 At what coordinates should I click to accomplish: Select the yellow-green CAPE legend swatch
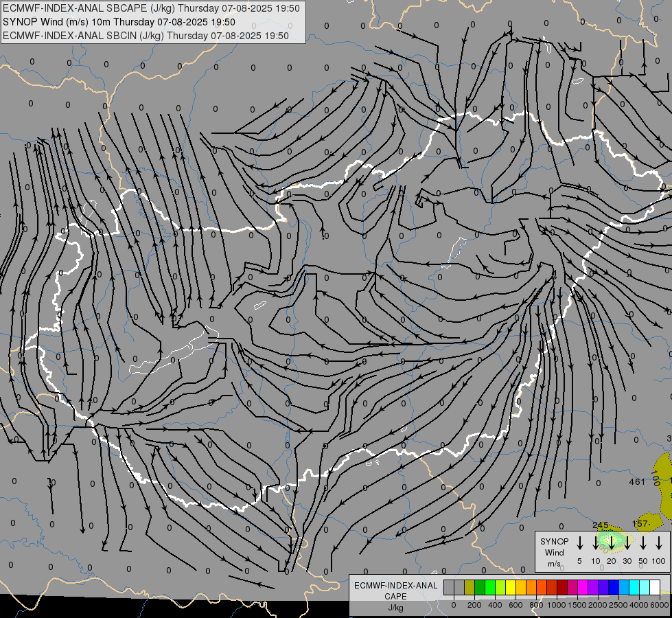pyautogui.click(x=500, y=587)
